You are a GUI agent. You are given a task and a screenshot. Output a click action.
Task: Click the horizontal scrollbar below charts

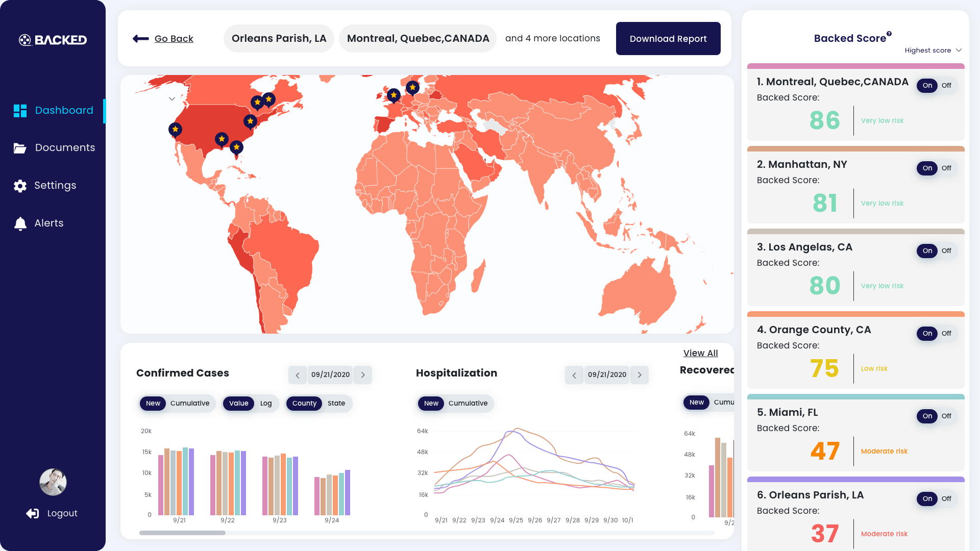pos(182,533)
